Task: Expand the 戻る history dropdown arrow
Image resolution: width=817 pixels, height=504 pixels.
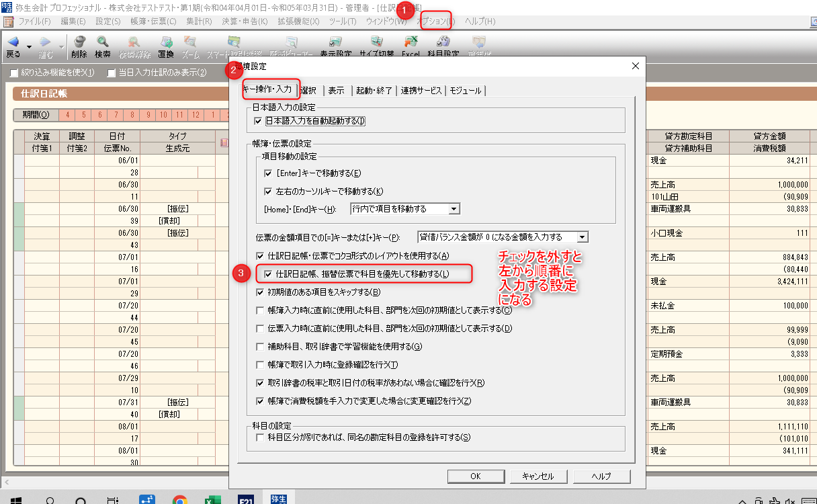Action: (x=30, y=46)
